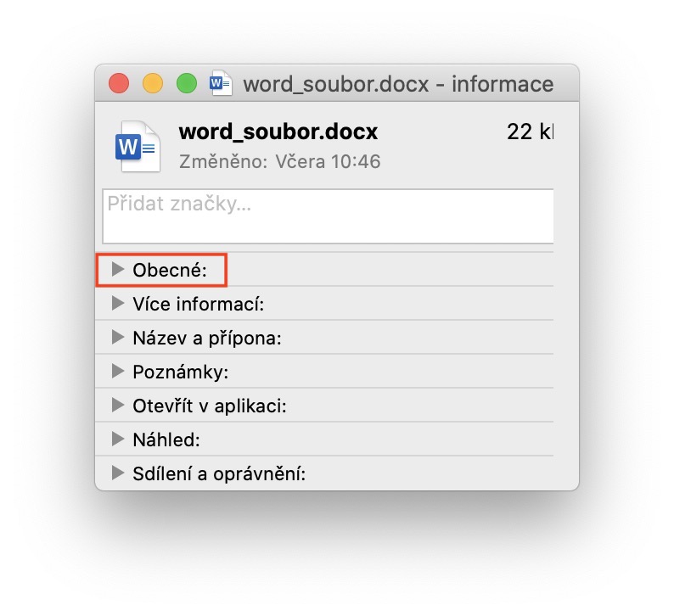The image size is (674, 616).
Task: Expand the Sdílení a oprávnění triangle
Action: click(x=118, y=473)
